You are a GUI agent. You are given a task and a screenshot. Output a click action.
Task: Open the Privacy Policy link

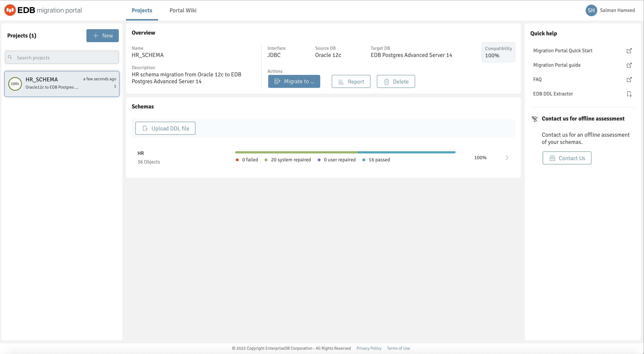point(369,348)
